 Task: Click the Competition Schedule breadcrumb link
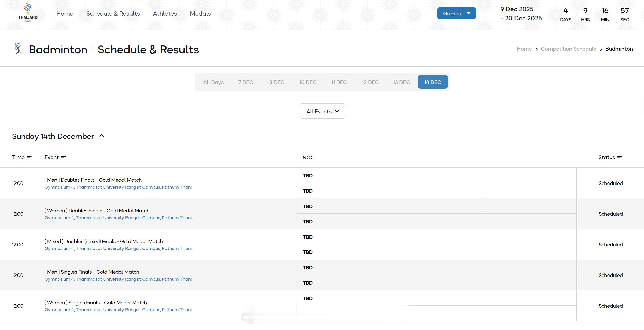pyautogui.click(x=568, y=49)
